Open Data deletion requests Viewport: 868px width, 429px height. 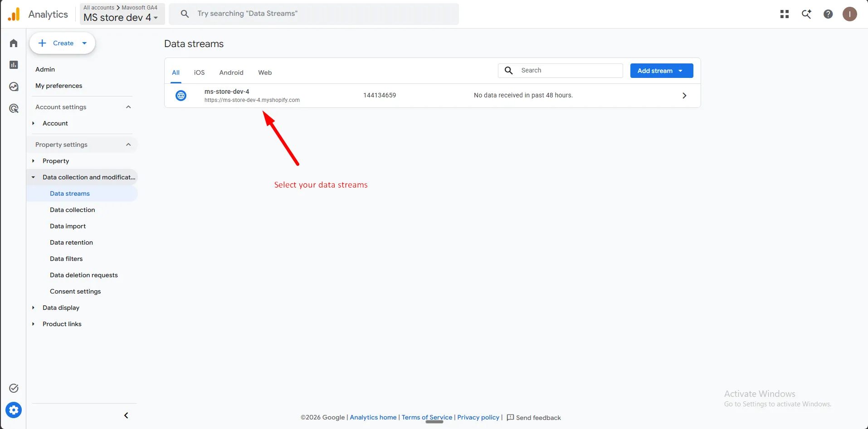[84, 275]
